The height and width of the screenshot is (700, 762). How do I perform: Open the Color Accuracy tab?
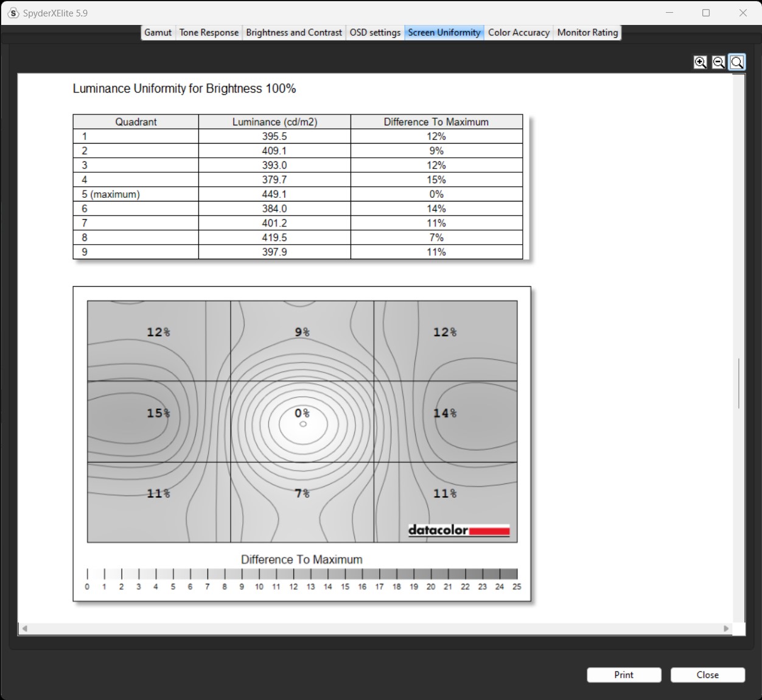pos(519,32)
